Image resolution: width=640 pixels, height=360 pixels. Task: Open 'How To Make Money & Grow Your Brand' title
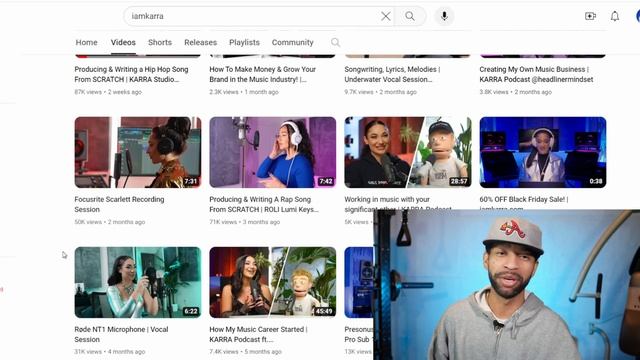263,74
